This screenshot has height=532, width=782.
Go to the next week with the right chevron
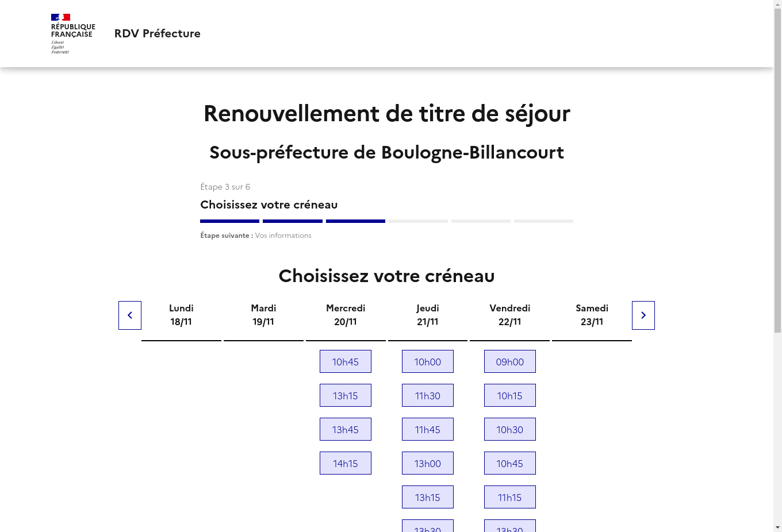click(643, 315)
